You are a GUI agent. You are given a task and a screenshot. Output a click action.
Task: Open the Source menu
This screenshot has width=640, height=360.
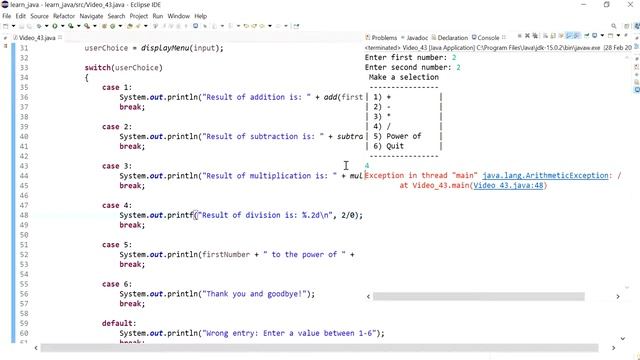point(39,16)
